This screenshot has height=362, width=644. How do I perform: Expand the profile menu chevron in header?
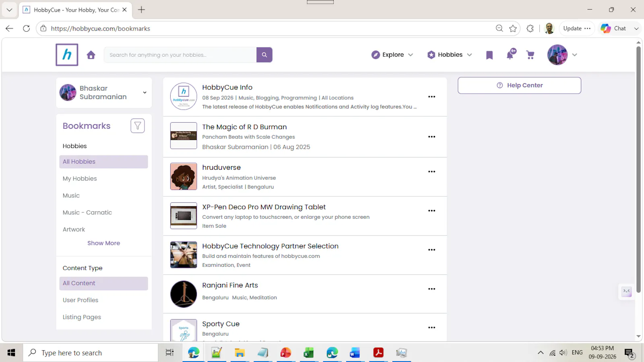click(575, 55)
